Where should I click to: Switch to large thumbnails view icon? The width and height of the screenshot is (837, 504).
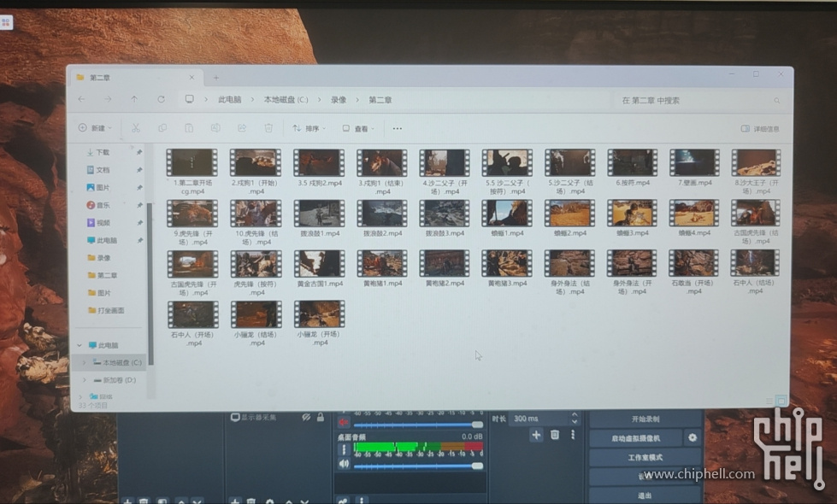tap(781, 401)
